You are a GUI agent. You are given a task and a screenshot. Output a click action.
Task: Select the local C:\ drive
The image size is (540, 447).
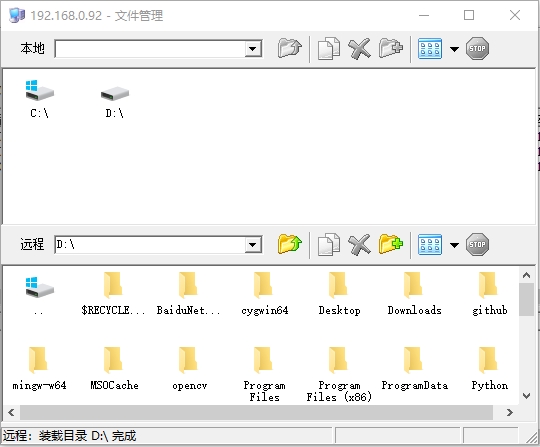point(39,99)
